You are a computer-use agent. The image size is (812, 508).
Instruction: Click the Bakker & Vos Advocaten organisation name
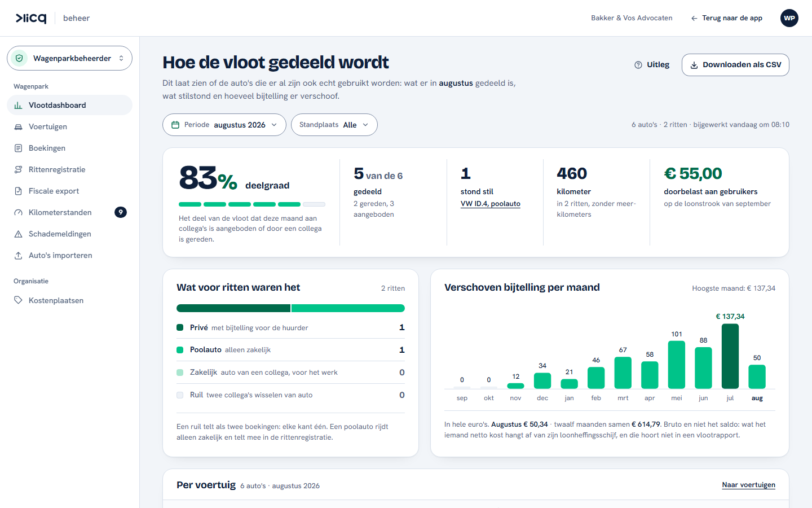coord(632,18)
